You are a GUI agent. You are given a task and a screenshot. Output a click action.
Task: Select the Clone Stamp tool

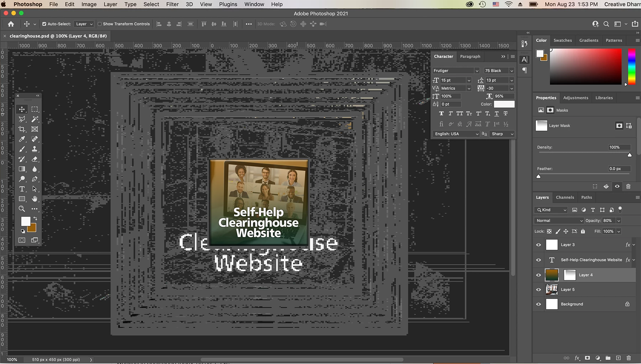click(x=35, y=149)
